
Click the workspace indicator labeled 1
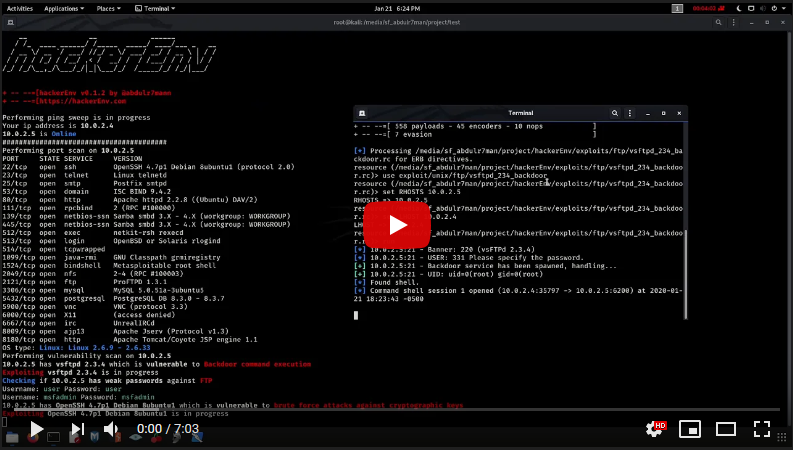point(677,9)
